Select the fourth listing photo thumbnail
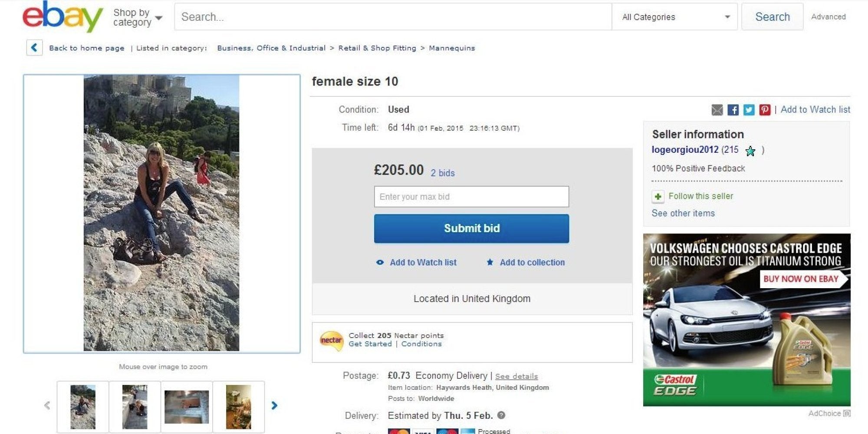This screenshot has height=434, width=868. [238, 407]
